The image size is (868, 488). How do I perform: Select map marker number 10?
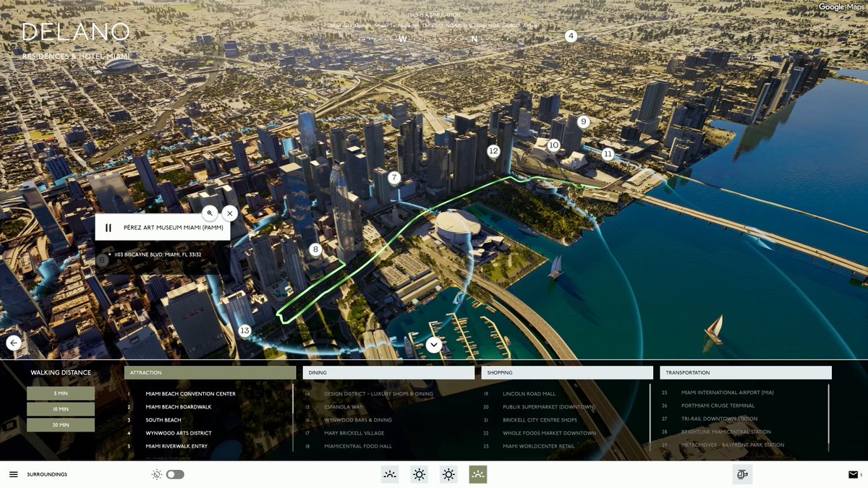(x=553, y=145)
